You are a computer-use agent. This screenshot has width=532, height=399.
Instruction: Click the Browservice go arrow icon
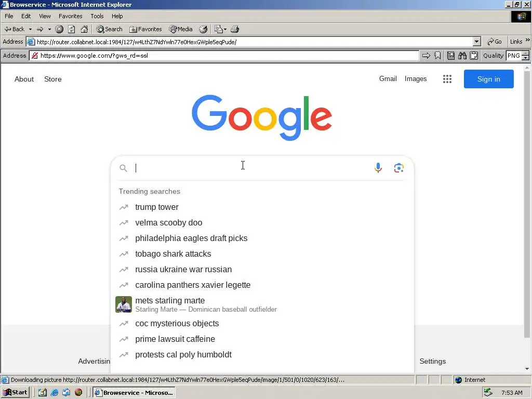click(426, 56)
